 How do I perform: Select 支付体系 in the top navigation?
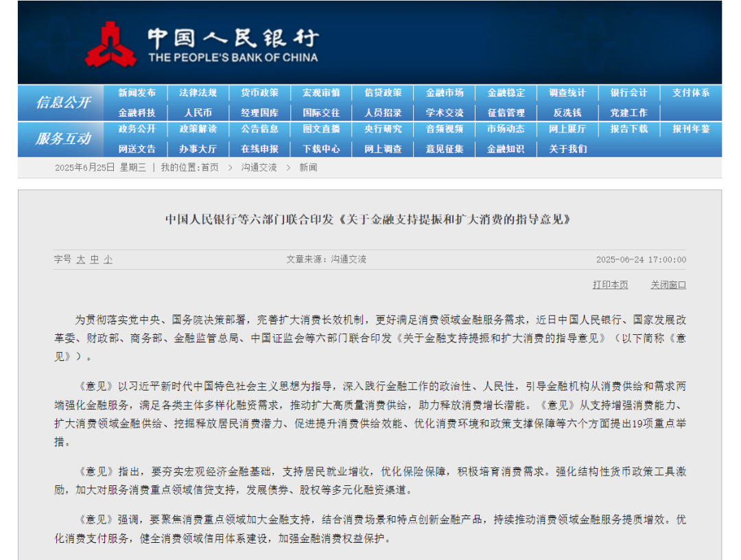coord(692,93)
